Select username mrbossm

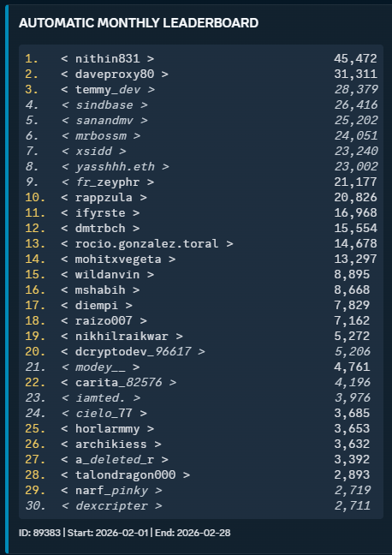[x=100, y=136]
